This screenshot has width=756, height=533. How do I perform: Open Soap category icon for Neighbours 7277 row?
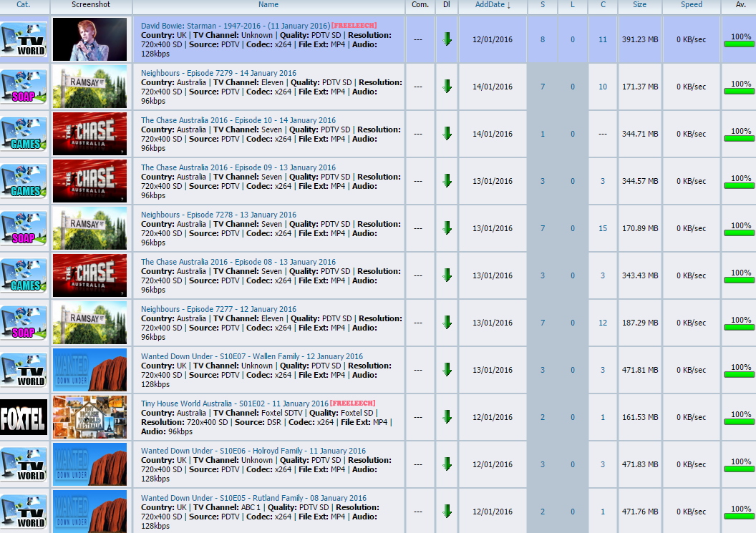coord(24,323)
